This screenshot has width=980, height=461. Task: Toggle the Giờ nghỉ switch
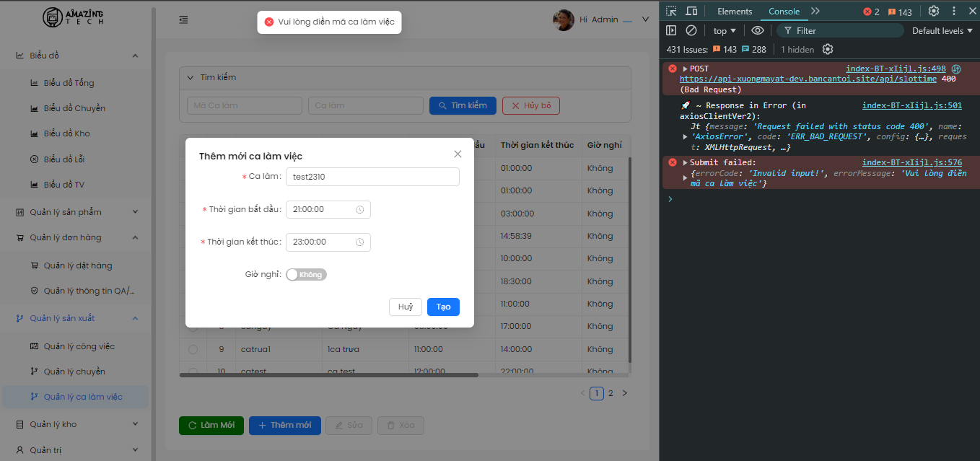307,275
